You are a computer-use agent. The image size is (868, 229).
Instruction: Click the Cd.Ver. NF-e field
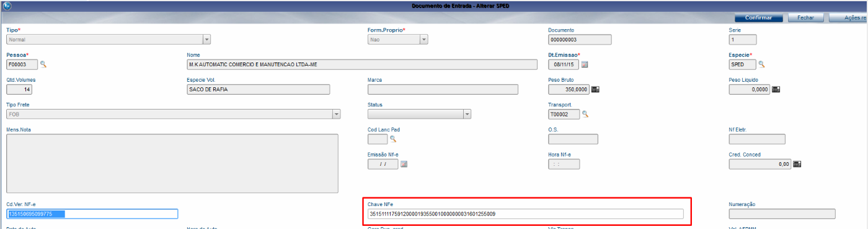[92, 214]
